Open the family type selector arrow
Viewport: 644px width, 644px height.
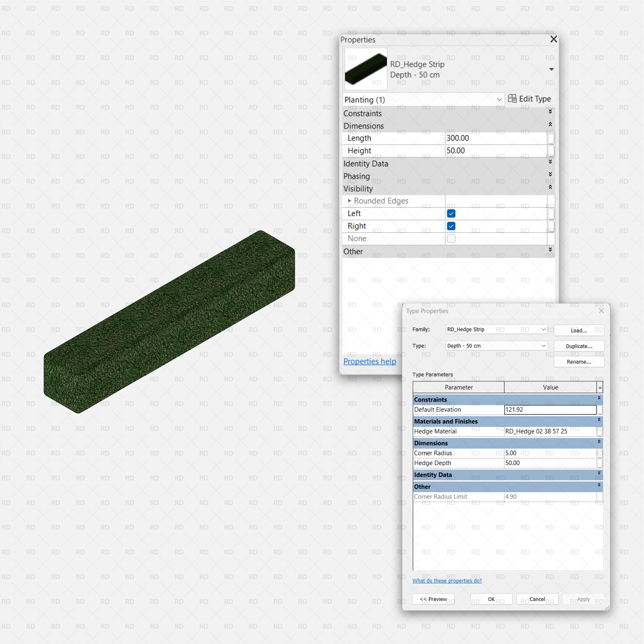point(551,69)
